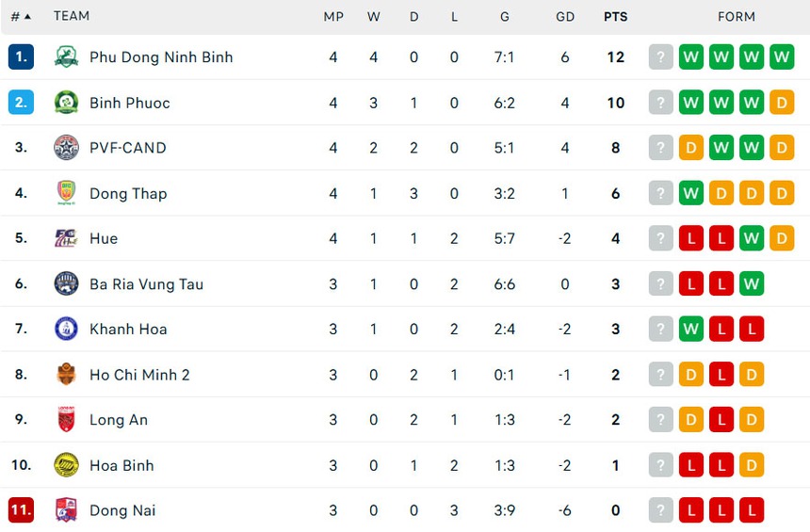
Task: Click the TEAM column header
Action: [72, 16]
